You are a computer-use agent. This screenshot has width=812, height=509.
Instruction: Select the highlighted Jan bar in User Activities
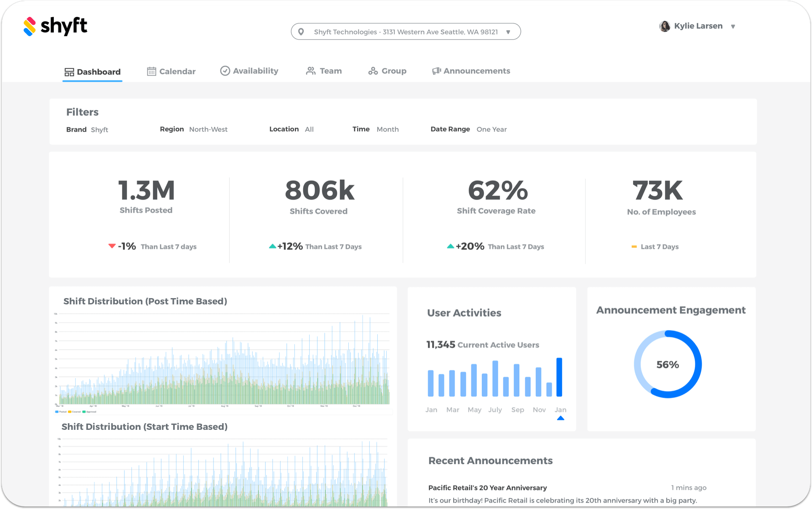(559, 377)
